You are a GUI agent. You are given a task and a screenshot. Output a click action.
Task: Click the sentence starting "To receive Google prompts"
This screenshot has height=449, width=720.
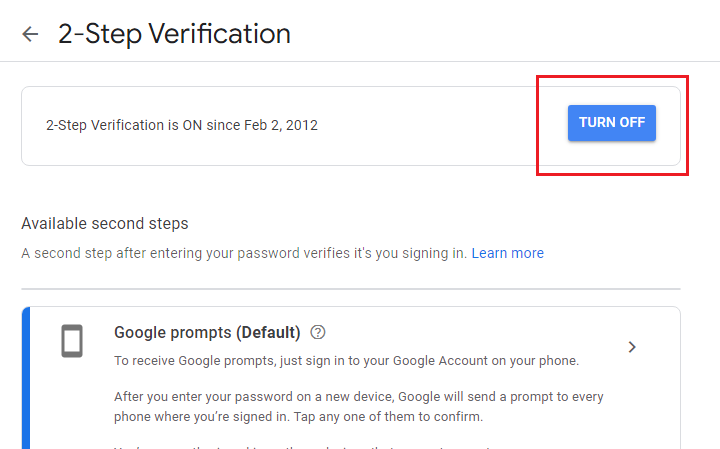346,361
